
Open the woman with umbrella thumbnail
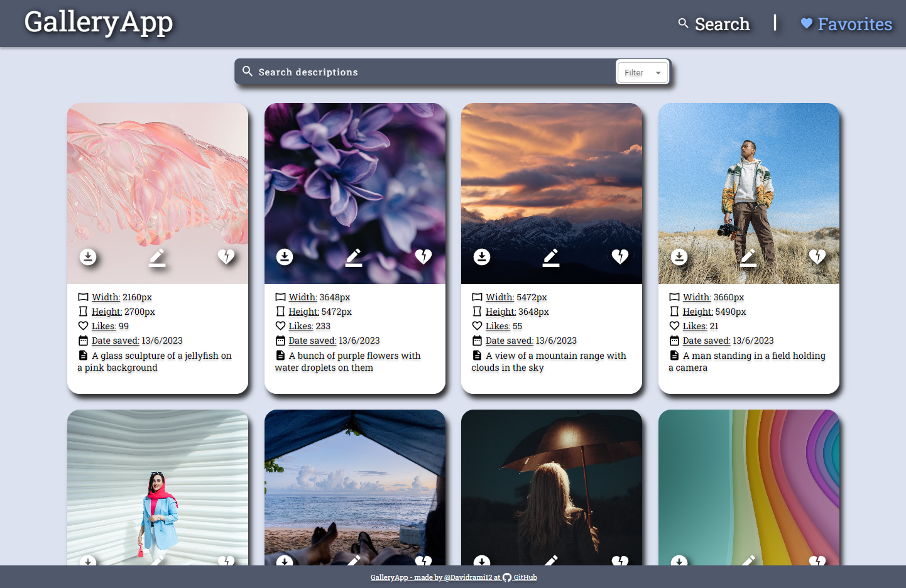(x=552, y=487)
